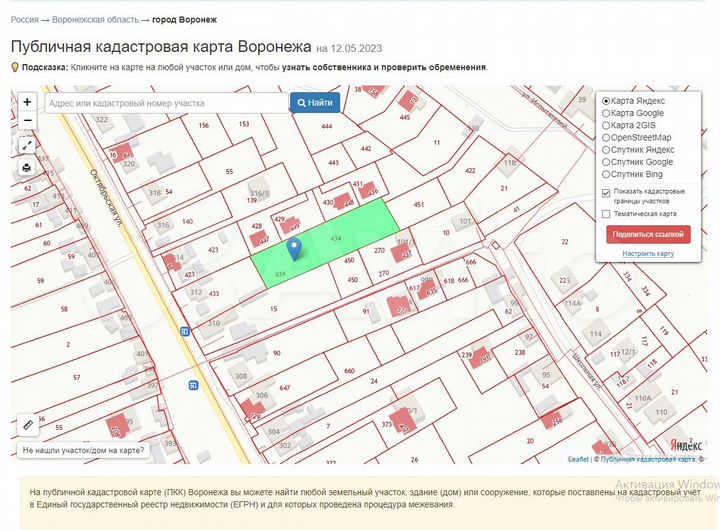
Task: Open Воронежская область breadcrumb link
Action: 95,20
